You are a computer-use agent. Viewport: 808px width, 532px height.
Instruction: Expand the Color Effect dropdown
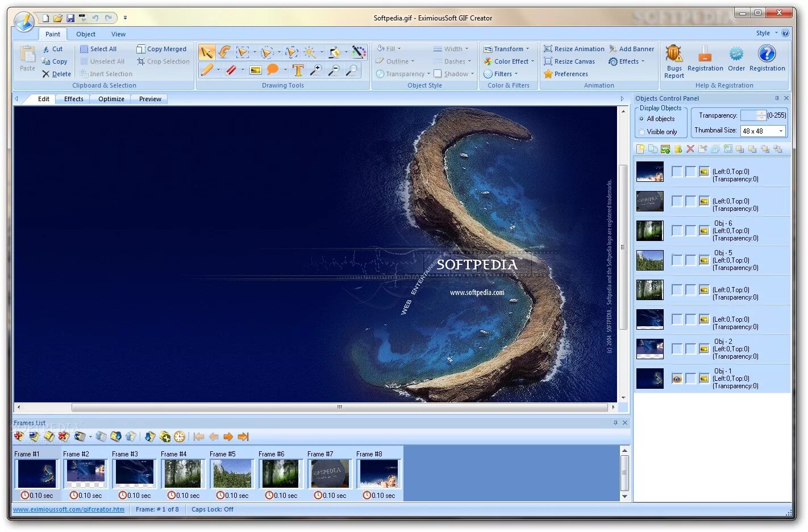tap(532, 61)
